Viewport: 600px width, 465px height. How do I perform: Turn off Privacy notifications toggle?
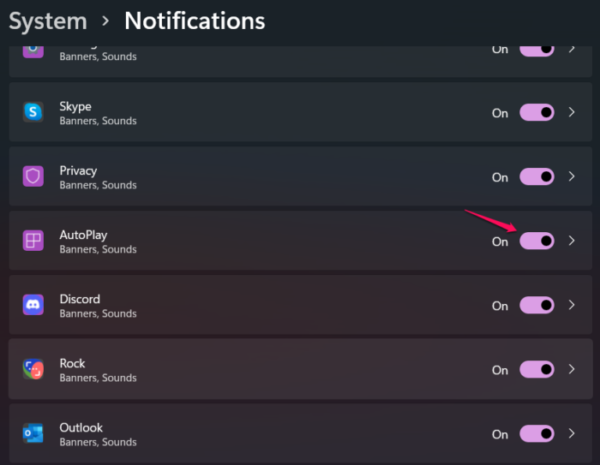click(x=537, y=177)
